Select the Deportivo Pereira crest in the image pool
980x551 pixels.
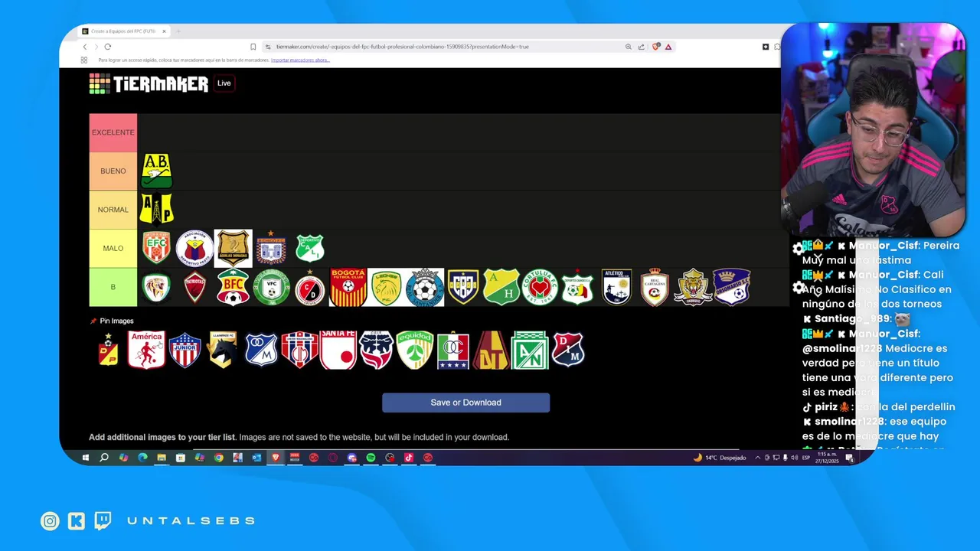(108, 350)
